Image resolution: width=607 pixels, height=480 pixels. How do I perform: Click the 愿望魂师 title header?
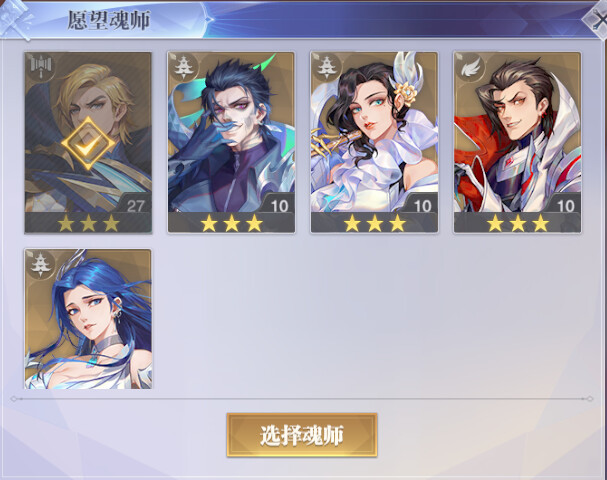[109, 20]
